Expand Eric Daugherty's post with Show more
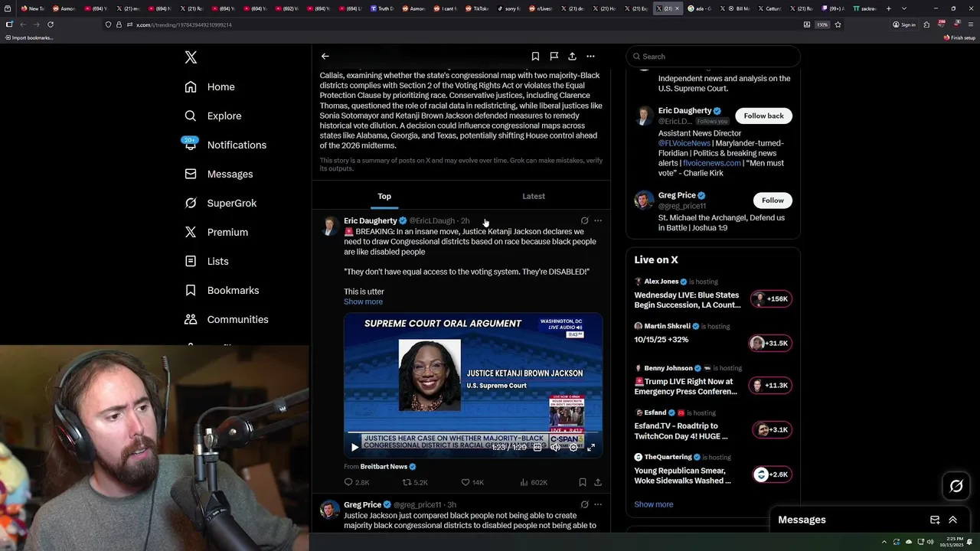The width and height of the screenshot is (980, 551). click(363, 302)
